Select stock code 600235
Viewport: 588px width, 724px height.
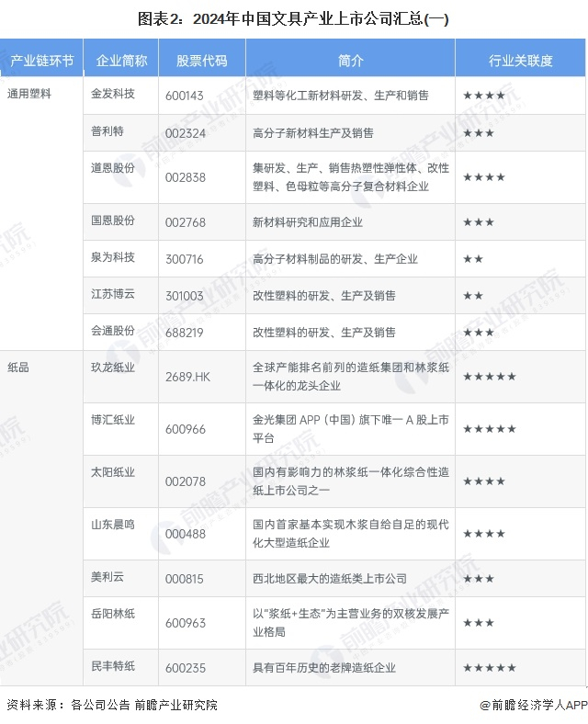point(185,668)
